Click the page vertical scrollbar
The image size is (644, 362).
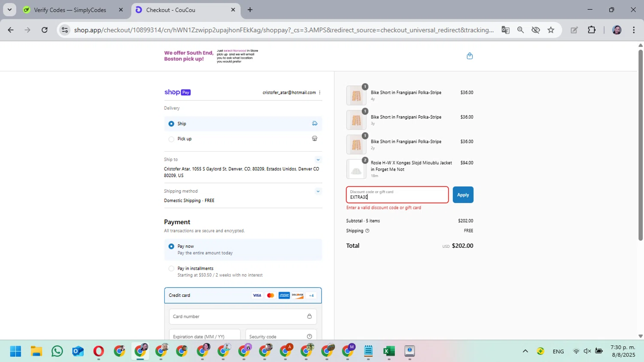pos(641,145)
